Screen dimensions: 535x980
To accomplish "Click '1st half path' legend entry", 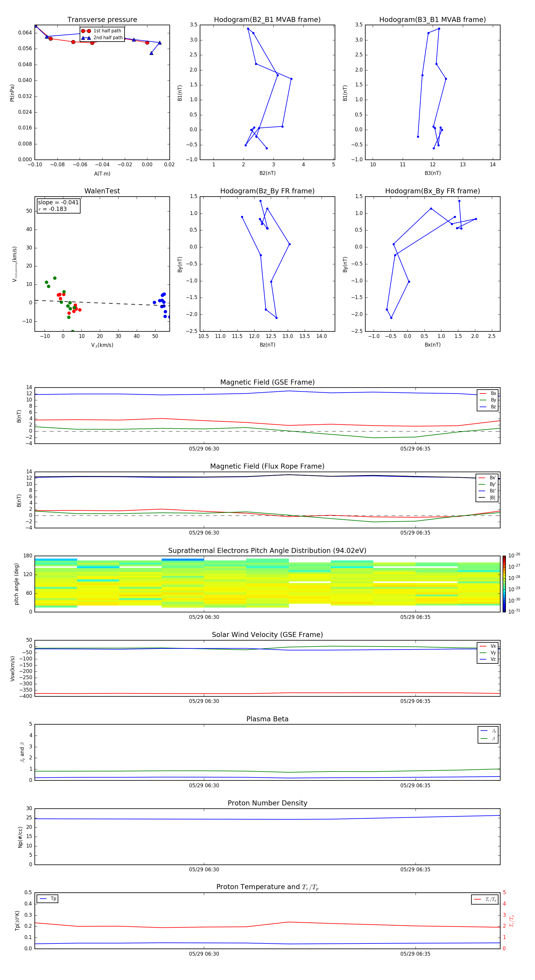I will [102, 31].
